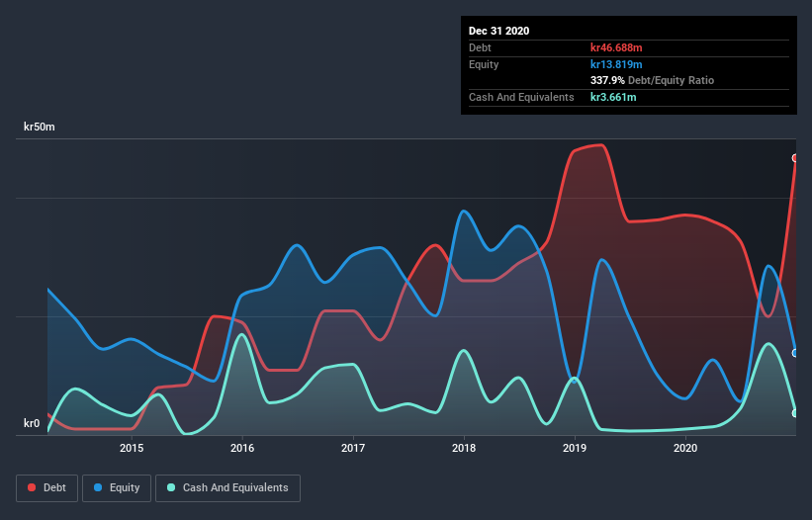Click the kr3.661m cash value
Image resolution: width=812 pixels, height=520 pixels.
[x=613, y=97]
